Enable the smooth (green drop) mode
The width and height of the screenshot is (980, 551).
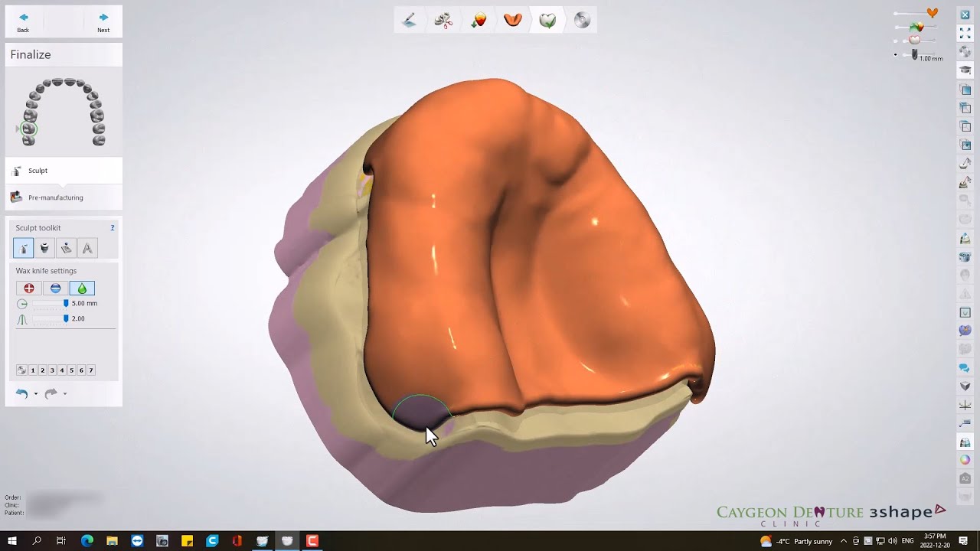tap(82, 289)
